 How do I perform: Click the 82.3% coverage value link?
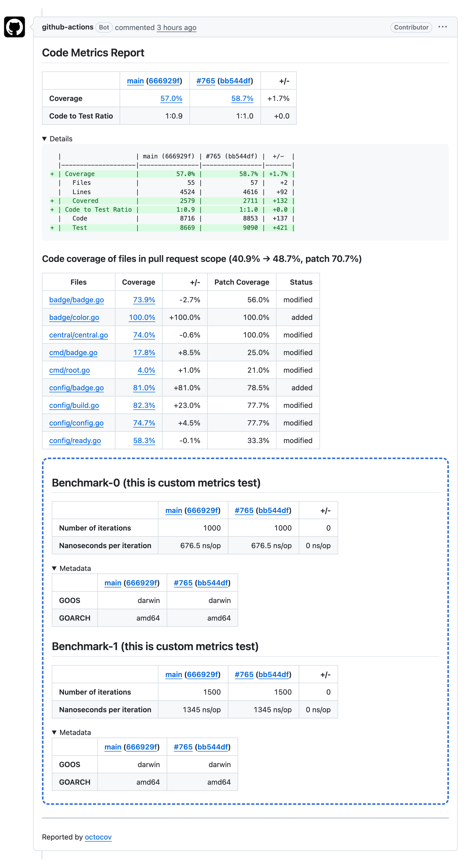tap(144, 405)
